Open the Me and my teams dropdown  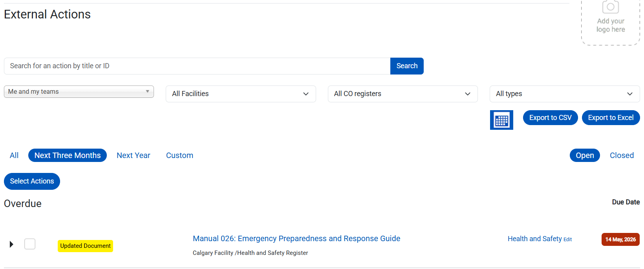[x=79, y=92]
